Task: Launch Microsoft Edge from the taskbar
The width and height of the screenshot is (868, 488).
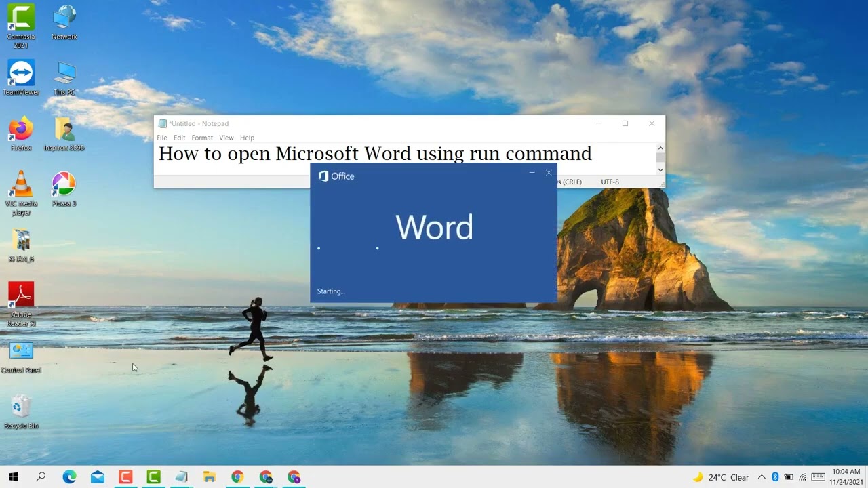Action: (69, 477)
